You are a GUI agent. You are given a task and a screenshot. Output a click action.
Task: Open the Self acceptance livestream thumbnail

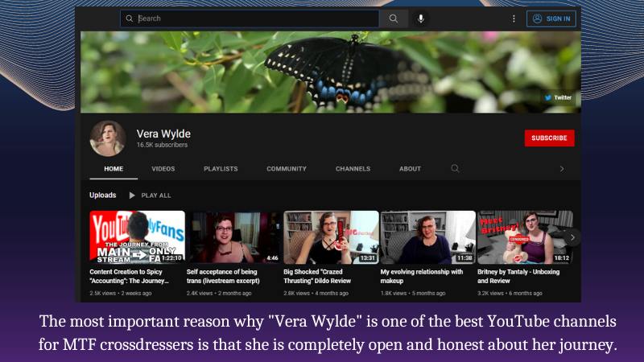(233, 237)
